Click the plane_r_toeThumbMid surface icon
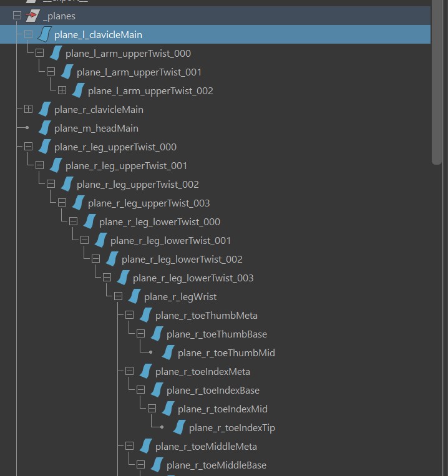The image size is (448, 476). tap(168, 352)
